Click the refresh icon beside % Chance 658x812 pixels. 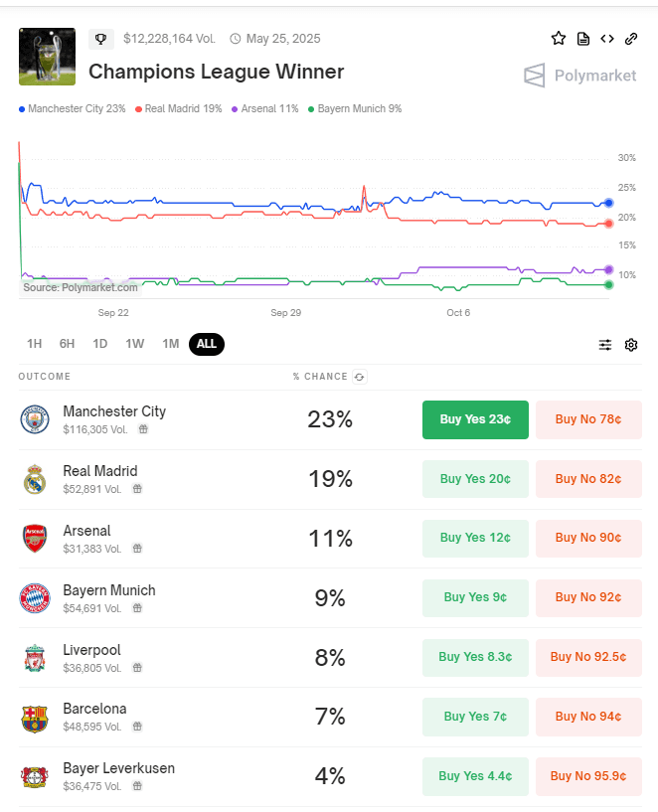[x=359, y=377]
